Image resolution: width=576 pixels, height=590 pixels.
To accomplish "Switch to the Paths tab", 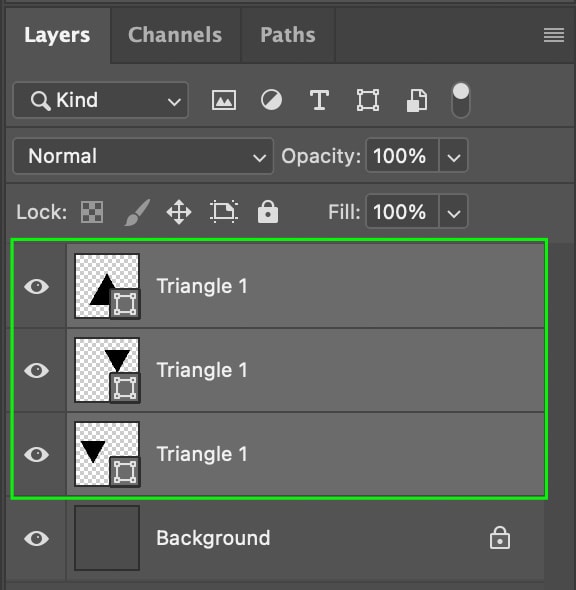I will 288,35.
